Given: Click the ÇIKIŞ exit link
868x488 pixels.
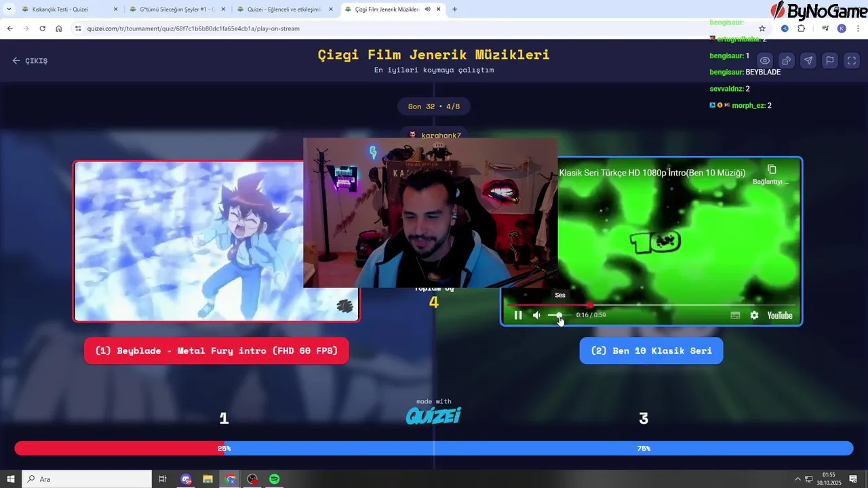Looking at the screenshot, I should [x=30, y=60].
